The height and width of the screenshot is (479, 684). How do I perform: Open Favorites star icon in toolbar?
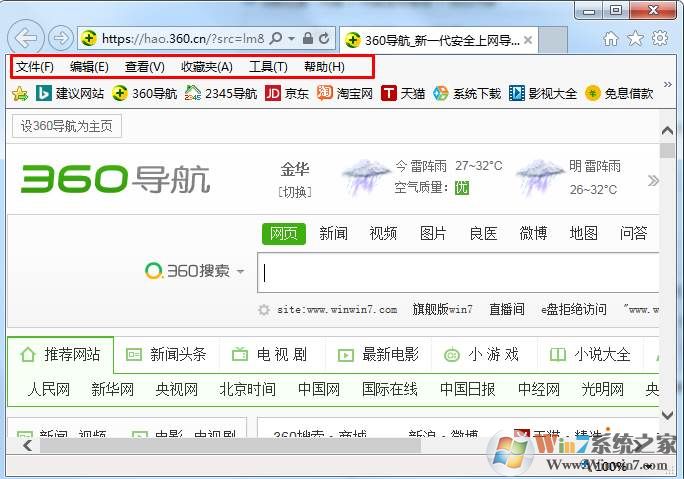pos(635,38)
